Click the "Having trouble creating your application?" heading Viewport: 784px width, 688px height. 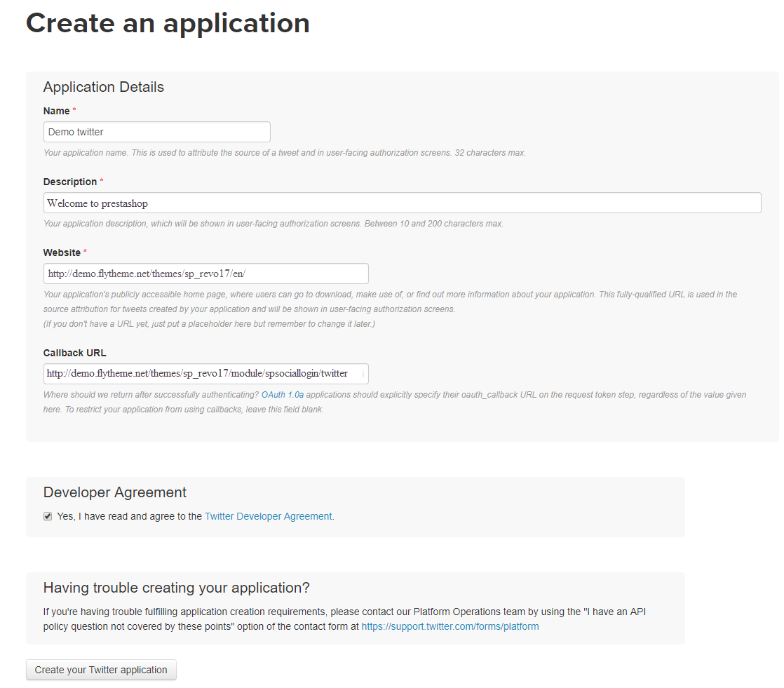tap(176, 588)
